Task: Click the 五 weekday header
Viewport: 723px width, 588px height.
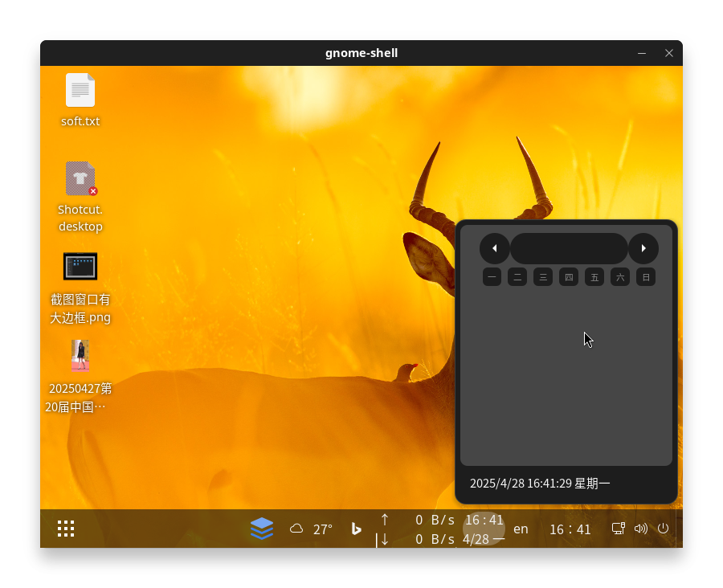Action: coord(594,277)
